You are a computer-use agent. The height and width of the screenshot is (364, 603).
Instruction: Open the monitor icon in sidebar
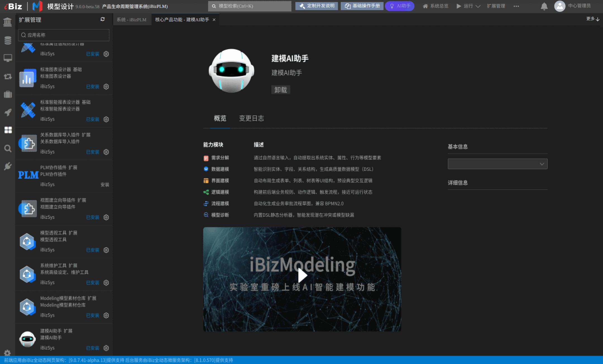8,58
